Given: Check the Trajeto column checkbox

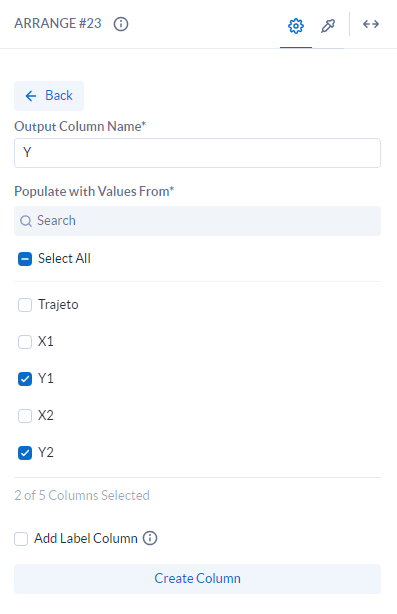Looking at the screenshot, I should [x=25, y=305].
